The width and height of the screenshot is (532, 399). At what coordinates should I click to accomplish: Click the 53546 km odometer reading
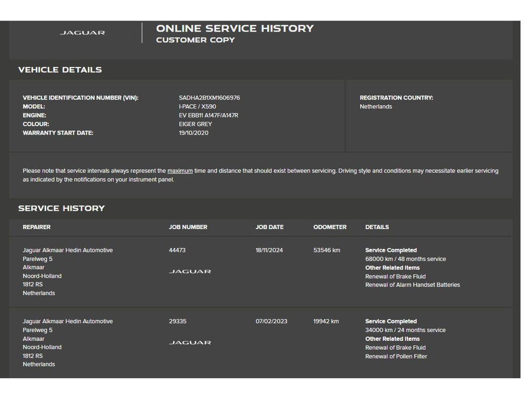[x=327, y=250]
